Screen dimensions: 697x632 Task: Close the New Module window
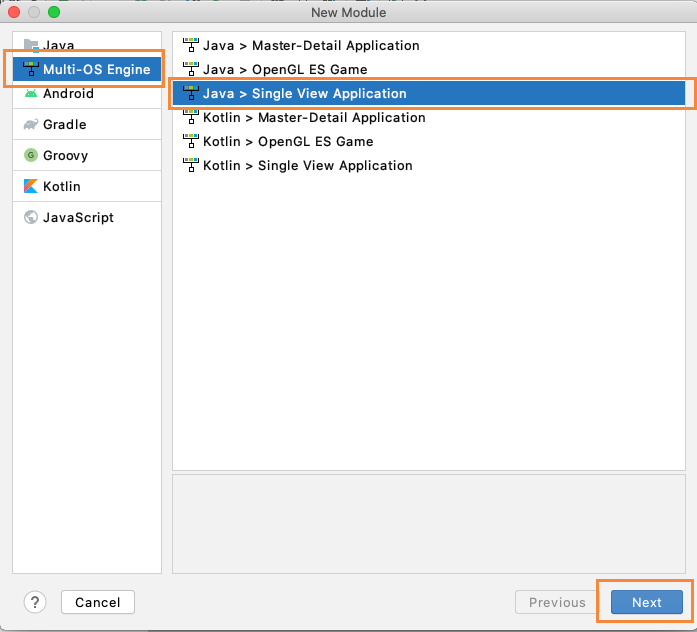(x=14, y=12)
